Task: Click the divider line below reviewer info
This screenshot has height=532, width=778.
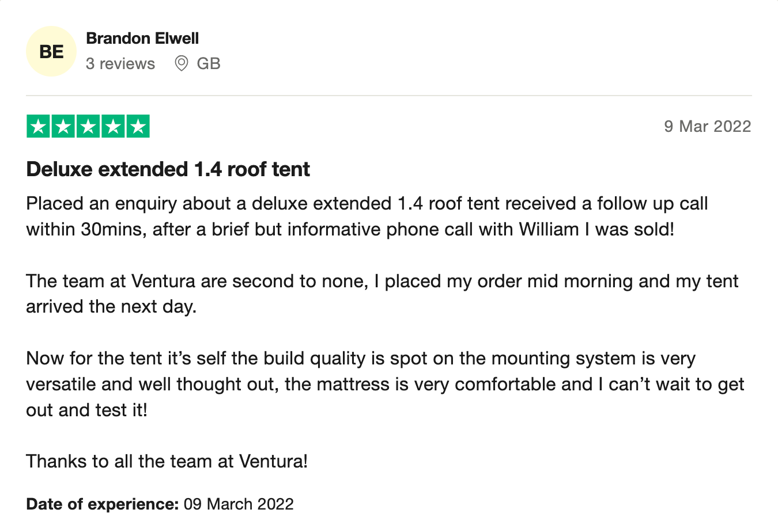Action: click(389, 96)
